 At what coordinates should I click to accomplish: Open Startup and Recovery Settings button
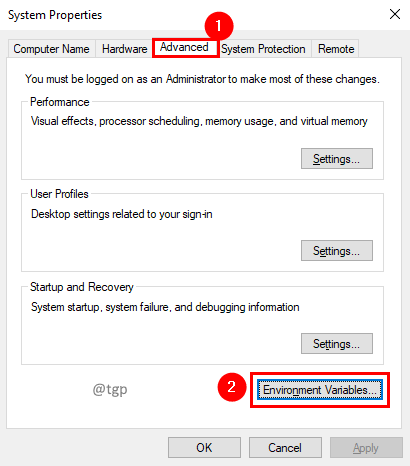(337, 343)
